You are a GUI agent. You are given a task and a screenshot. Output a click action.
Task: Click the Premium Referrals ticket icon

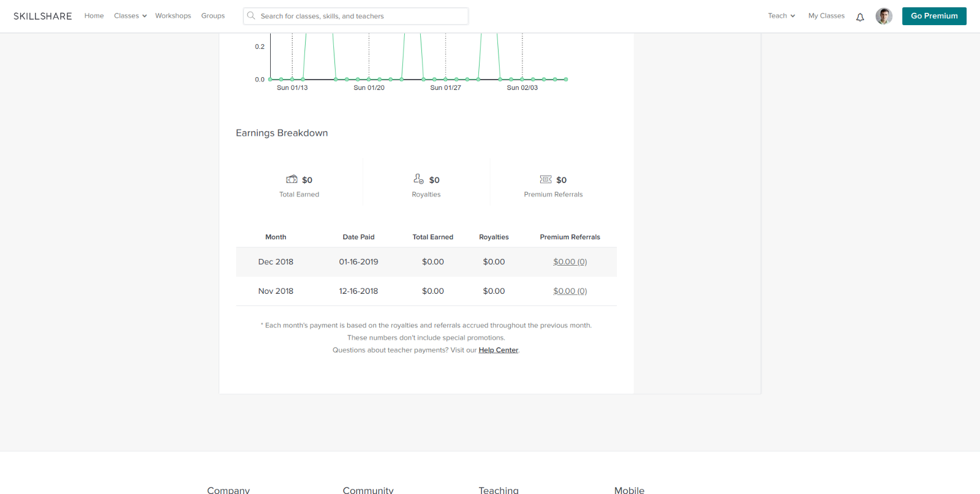point(546,179)
